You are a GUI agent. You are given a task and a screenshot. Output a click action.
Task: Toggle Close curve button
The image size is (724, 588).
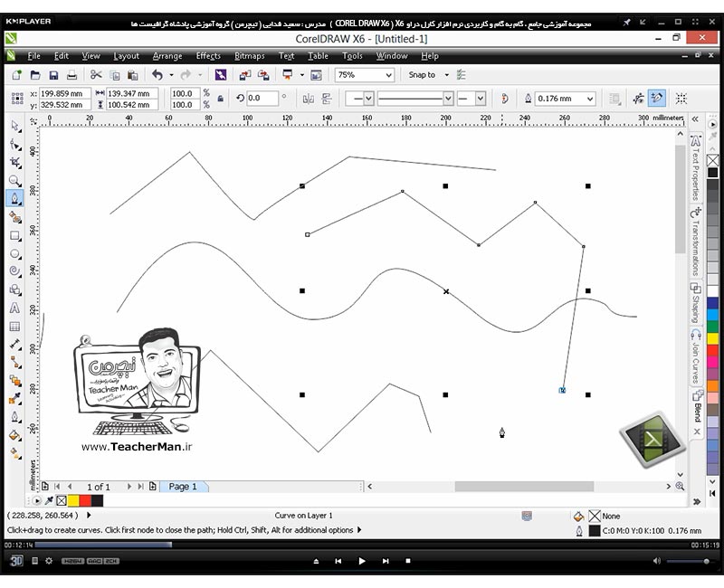point(505,99)
